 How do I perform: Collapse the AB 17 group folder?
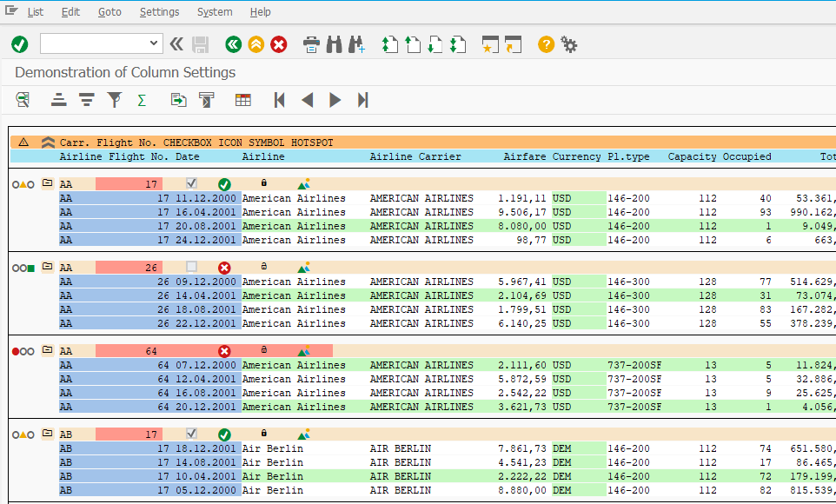tap(48, 434)
